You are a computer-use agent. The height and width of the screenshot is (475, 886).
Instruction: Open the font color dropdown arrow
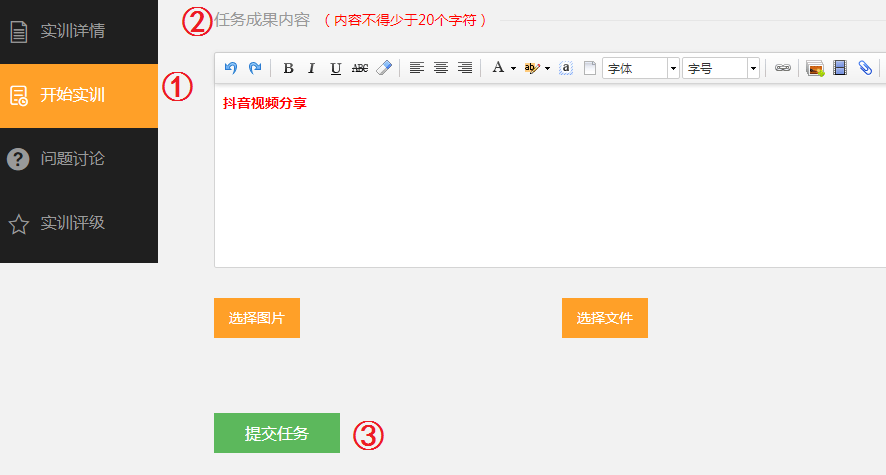click(x=513, y=68)
